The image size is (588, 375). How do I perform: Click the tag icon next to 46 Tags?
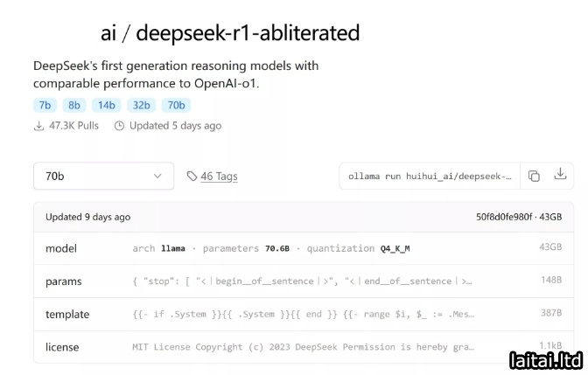192,177
